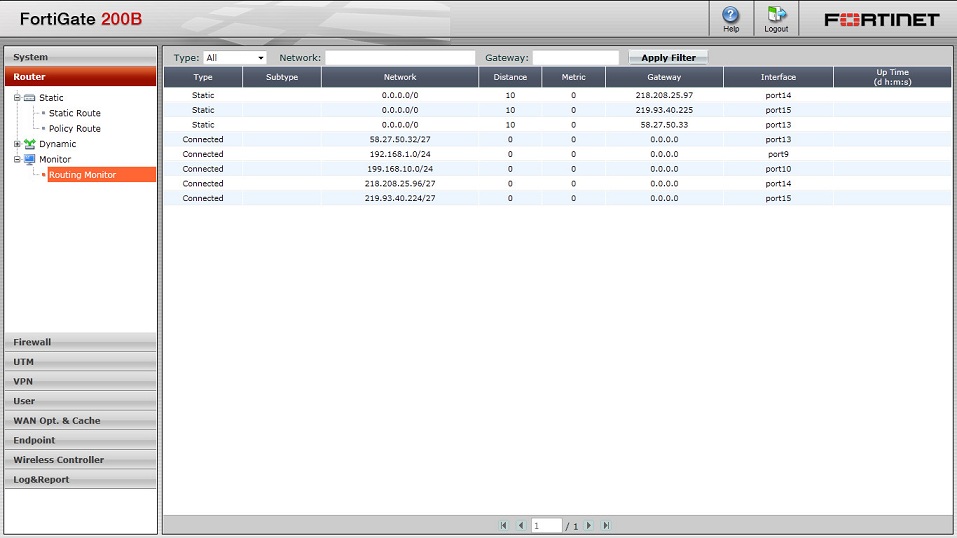This screenshot has width=957, height=538.
Task: Go to first page arrow icon
Action: tap(504, 525)
